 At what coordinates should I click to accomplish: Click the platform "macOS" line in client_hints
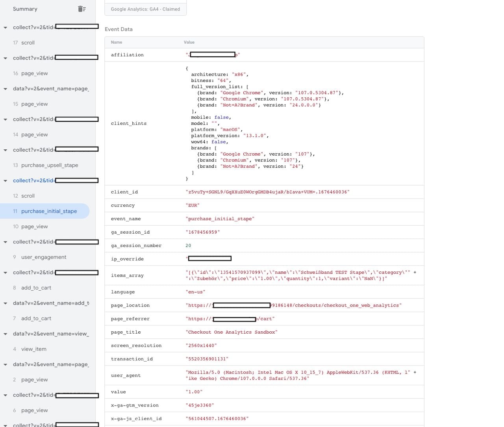coord(217,130)
